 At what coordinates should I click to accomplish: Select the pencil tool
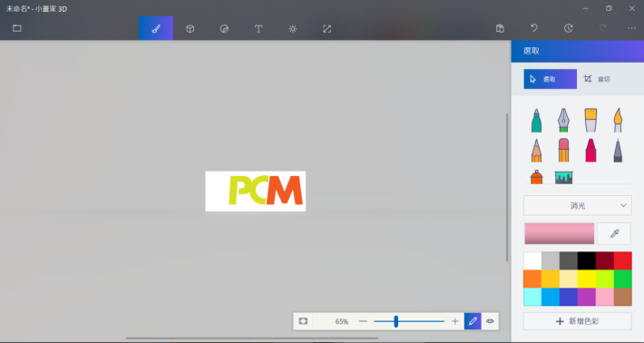coord(536,151)
